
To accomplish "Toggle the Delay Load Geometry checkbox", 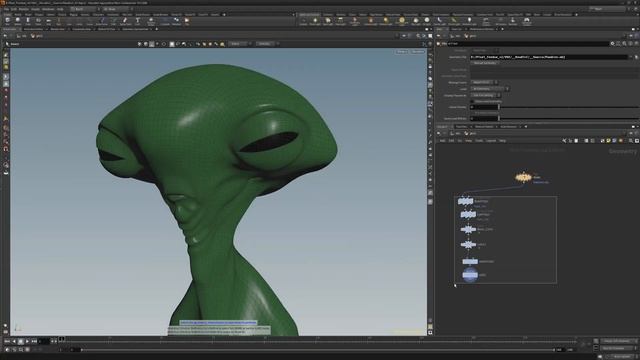I will point(472,101).
